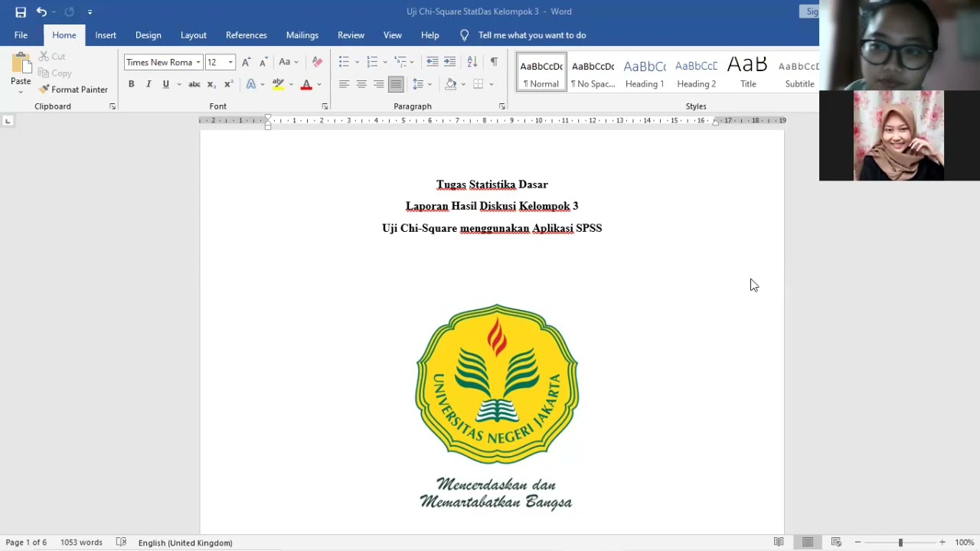The height and width of the screenshot is (551, 980).
Task: Increase paragraph indent
Action: point(450,62)
